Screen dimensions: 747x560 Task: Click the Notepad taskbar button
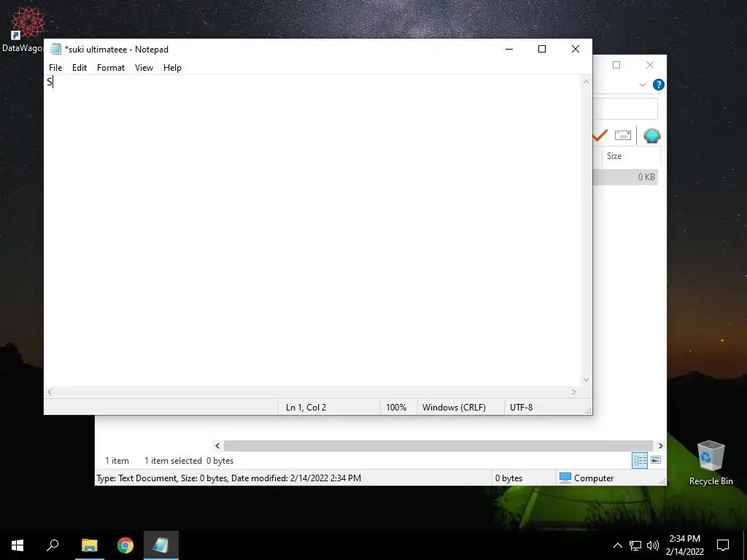point(161,545)
